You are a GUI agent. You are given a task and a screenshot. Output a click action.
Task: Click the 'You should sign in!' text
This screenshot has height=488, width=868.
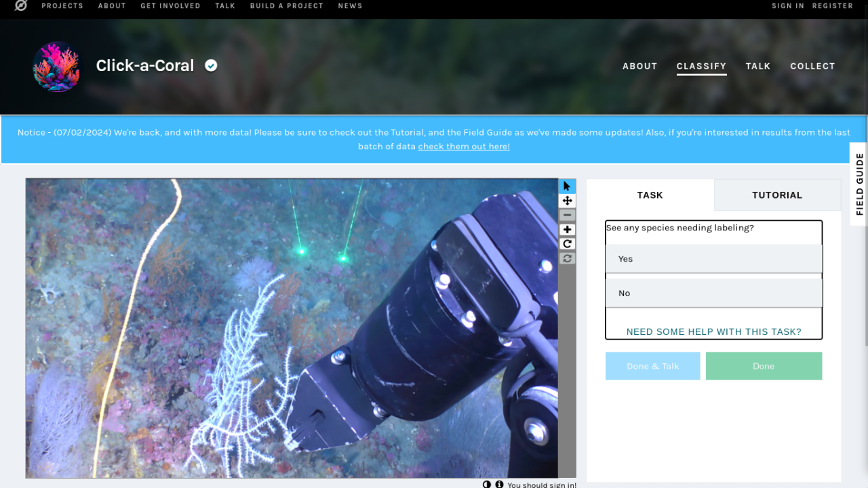tap(542, 485)
